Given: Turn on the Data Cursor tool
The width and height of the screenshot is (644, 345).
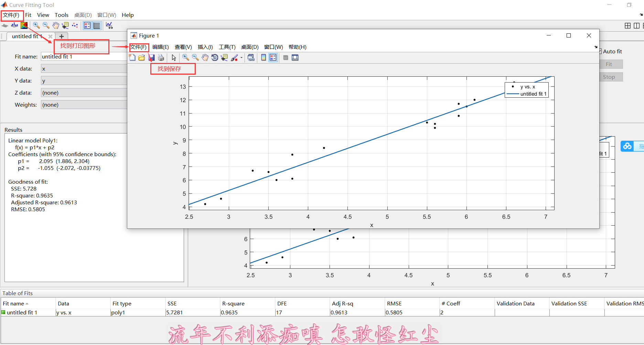Looking at the screenshot, I should [x=224, y=57].
